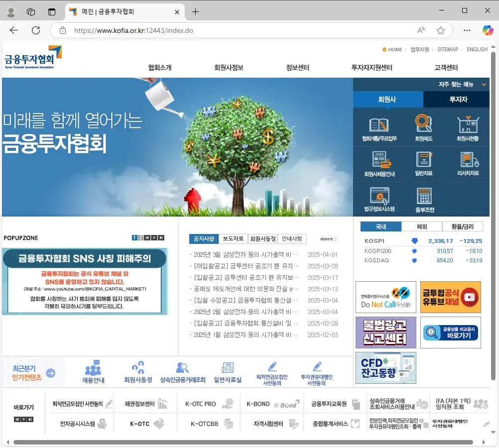Show popup slide 2 in POPUPZONE

(140, 237)
